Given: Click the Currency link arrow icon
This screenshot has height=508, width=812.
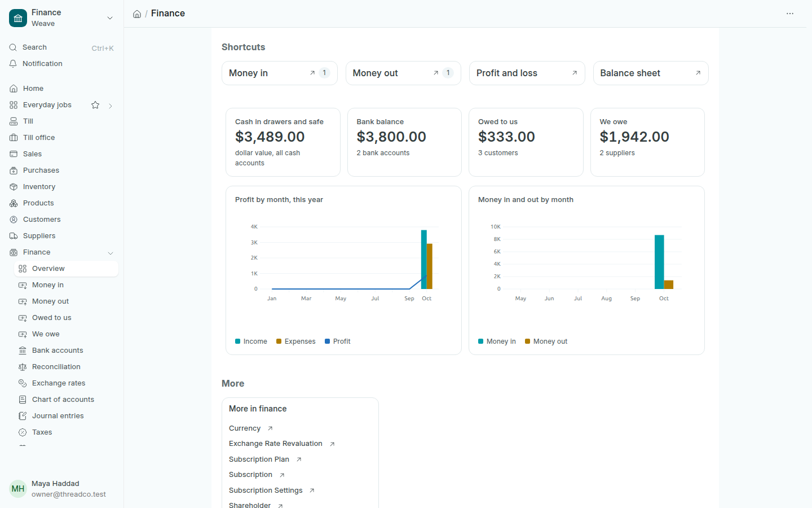Looking at the screenshot, I should (270, 428).
